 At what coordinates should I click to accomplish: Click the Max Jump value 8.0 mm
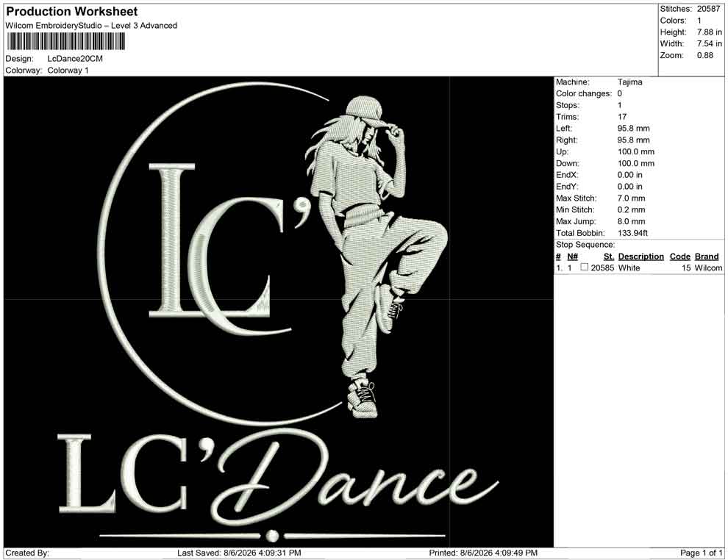[632, 221]
